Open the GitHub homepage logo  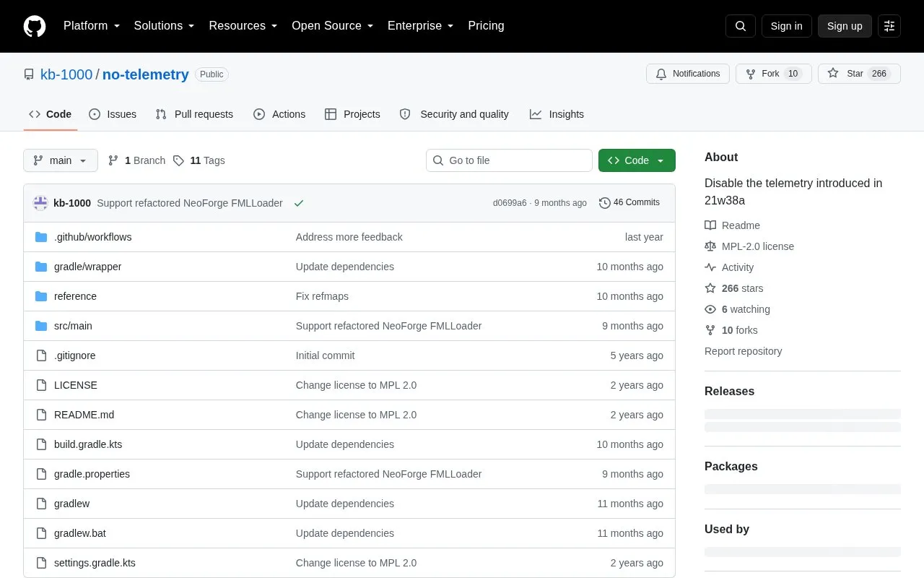(x=35, y=26)
